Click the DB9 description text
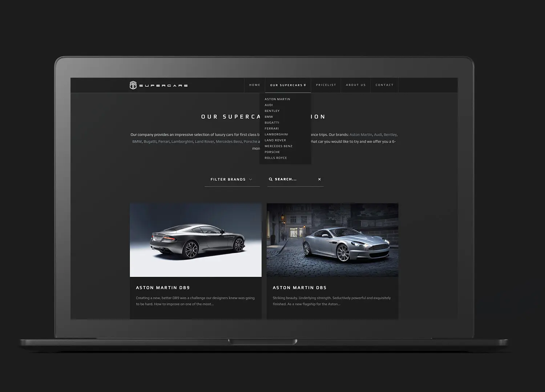 [x=195, y=301]
